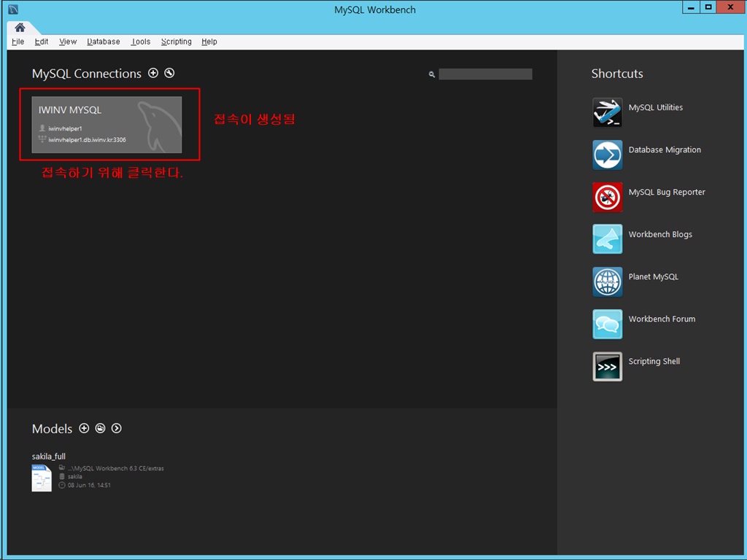Open Database Migration icon
The image size is (747, 560).
click(608, 155)
